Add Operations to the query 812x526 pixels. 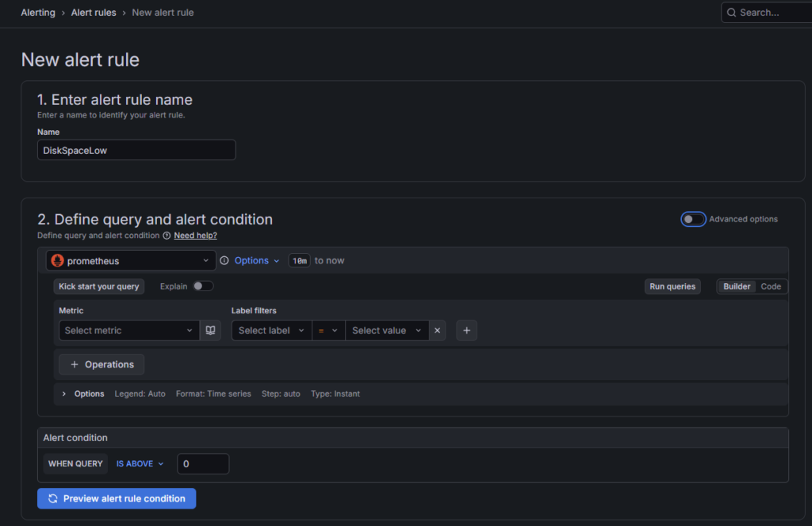(101, 364)
